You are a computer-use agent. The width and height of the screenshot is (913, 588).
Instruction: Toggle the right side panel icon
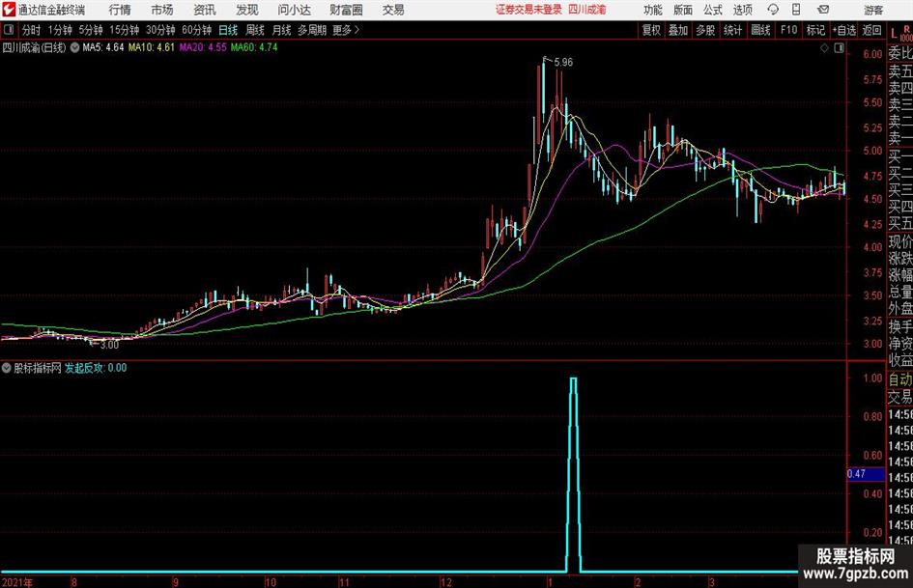pyautogui.click(x=839, y=48)
